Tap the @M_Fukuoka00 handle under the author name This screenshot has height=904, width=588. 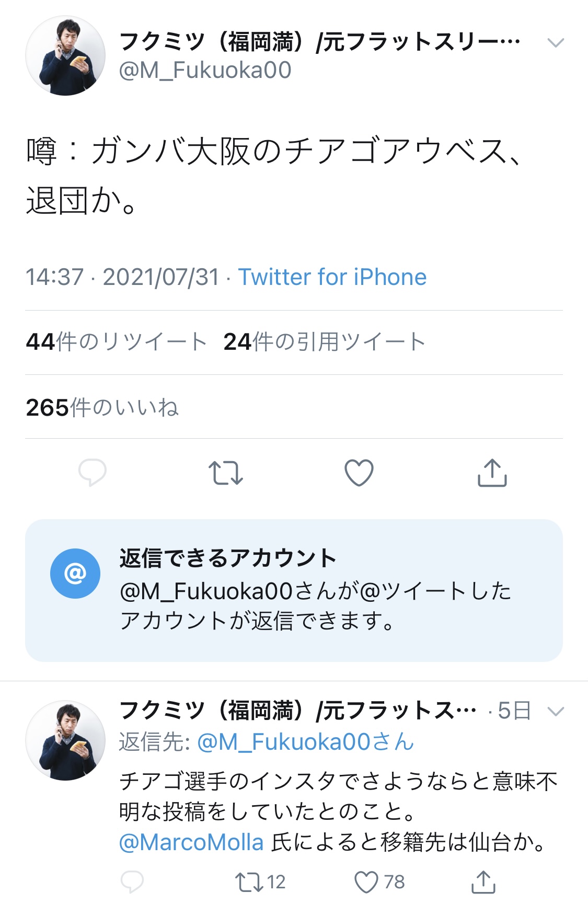click(205, 71)
